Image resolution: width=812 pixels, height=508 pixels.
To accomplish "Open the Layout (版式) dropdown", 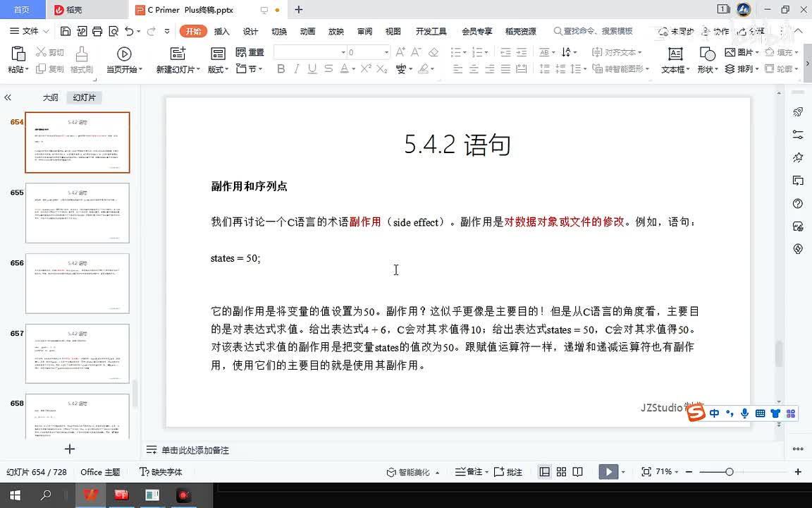I will point(218,69).
